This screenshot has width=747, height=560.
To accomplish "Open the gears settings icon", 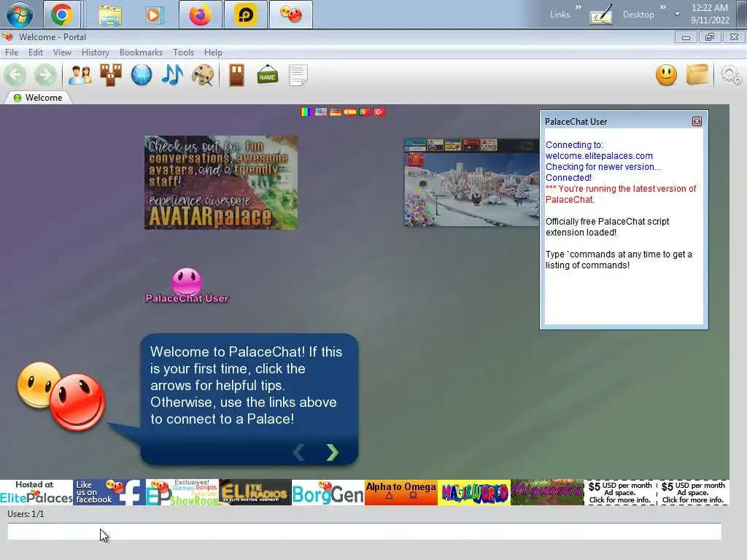I will click(731, 75).
